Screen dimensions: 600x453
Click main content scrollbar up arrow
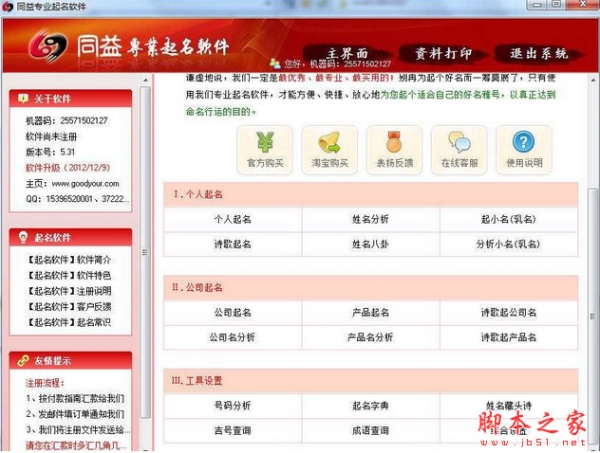593,80
